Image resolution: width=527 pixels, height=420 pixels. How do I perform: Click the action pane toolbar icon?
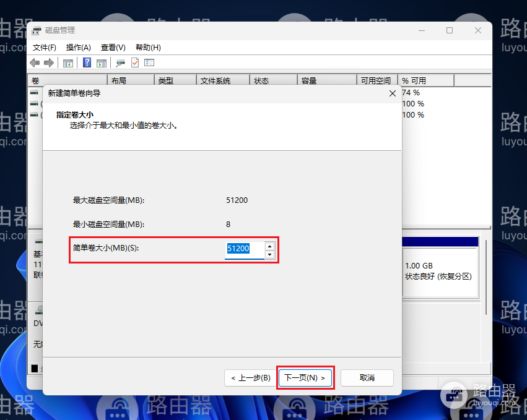point(101,62)
